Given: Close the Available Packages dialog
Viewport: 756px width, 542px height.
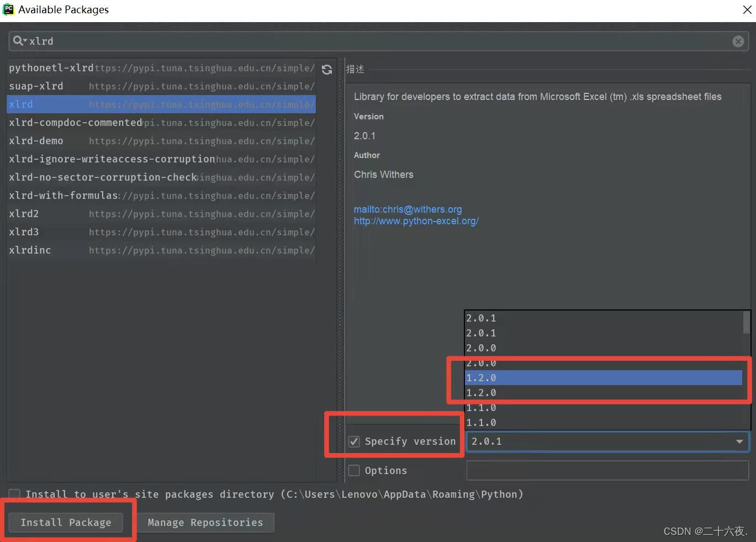Looking at the screenshot, I should [747, 9].
